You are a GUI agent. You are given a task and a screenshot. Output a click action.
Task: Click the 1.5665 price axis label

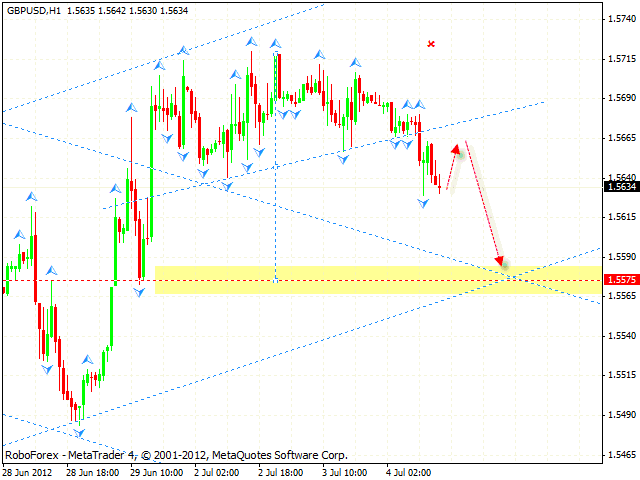[622, 138]
